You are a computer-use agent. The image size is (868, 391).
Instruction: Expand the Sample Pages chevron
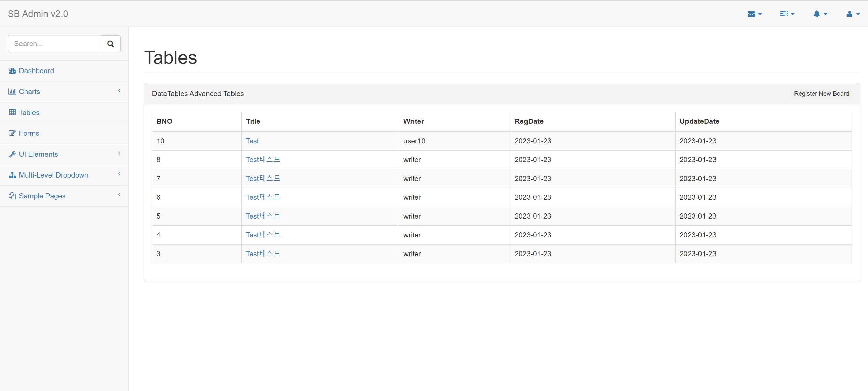tap(119, 195)
